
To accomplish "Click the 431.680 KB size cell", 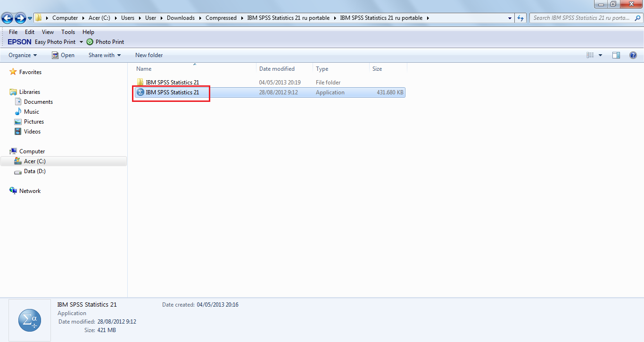I will click(x=390, y=92).
